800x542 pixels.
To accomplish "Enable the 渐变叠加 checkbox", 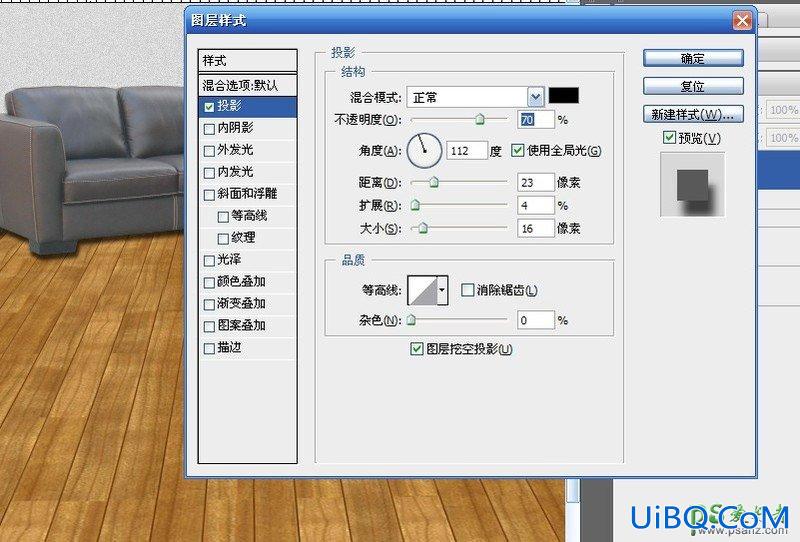I will pyautogui.click(x=209, y=305).
